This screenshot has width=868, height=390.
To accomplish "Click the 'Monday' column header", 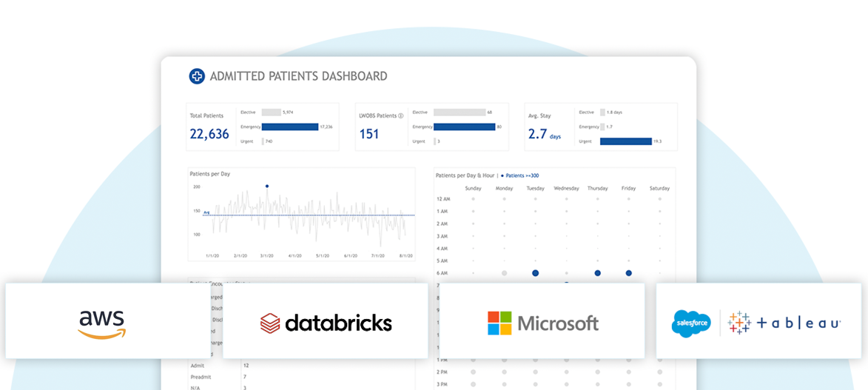I will click(x=505, y=189).
